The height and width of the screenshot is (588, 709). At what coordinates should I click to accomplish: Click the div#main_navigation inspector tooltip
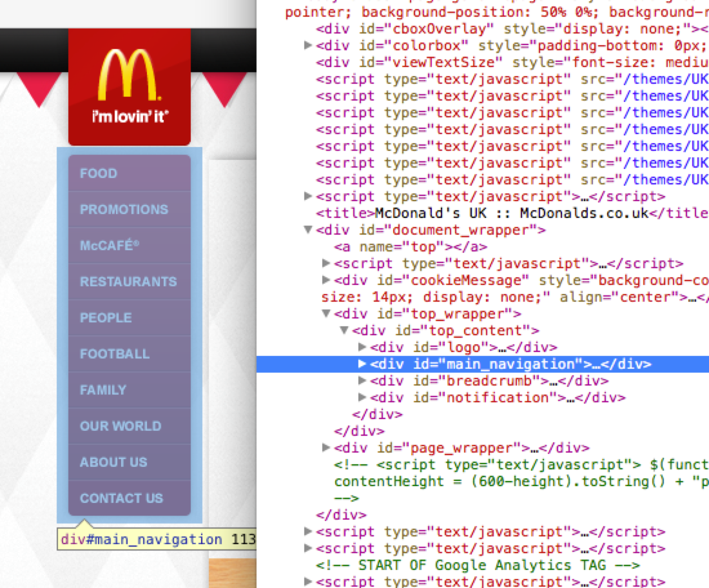[157, 539]
